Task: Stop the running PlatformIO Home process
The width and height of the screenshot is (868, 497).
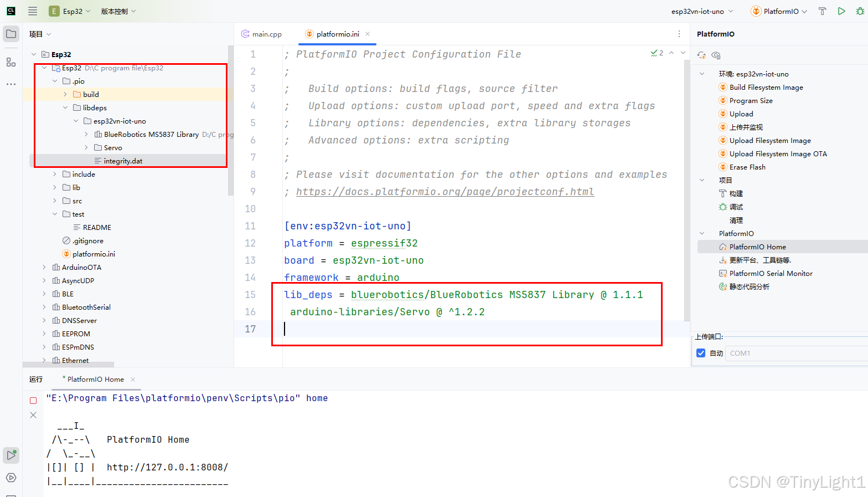Action: pyautogui.click(x=33, y=401)
